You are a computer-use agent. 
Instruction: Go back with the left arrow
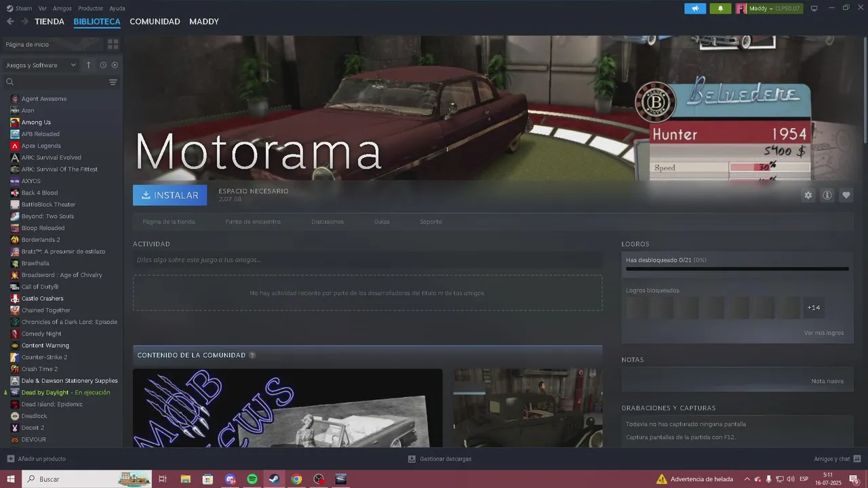10,22
